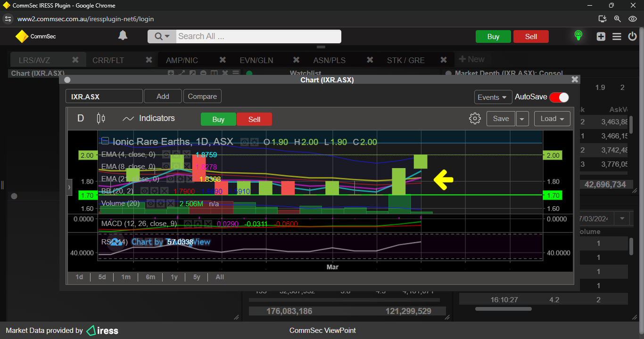Click the CommSec logo
Viewport: 644px width, 339px height.
[x=35, y=36]
